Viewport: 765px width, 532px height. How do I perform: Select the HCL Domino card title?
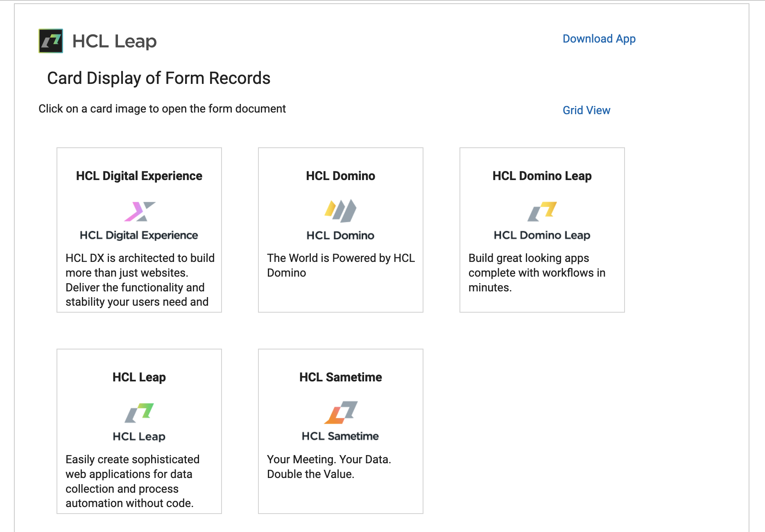click(x=340, y=176)
